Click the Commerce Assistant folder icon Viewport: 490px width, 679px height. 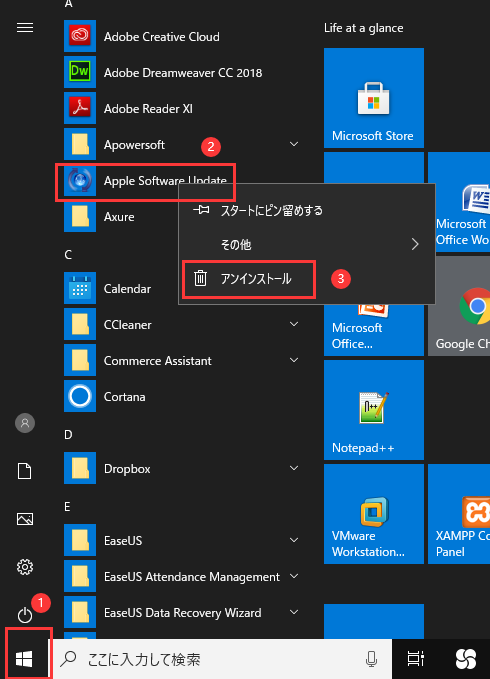click(80, 360)
